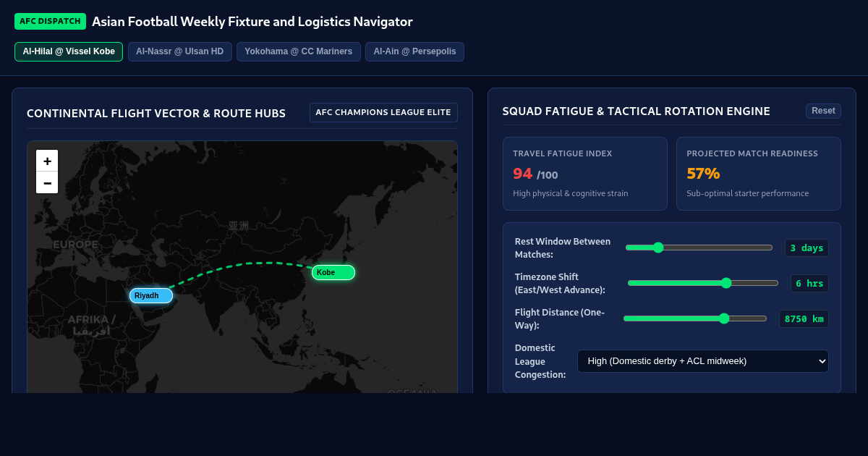Adjust the Timezone Shift slider
The width and height of the screenshot is (868, 456).
tap(703, 283)
